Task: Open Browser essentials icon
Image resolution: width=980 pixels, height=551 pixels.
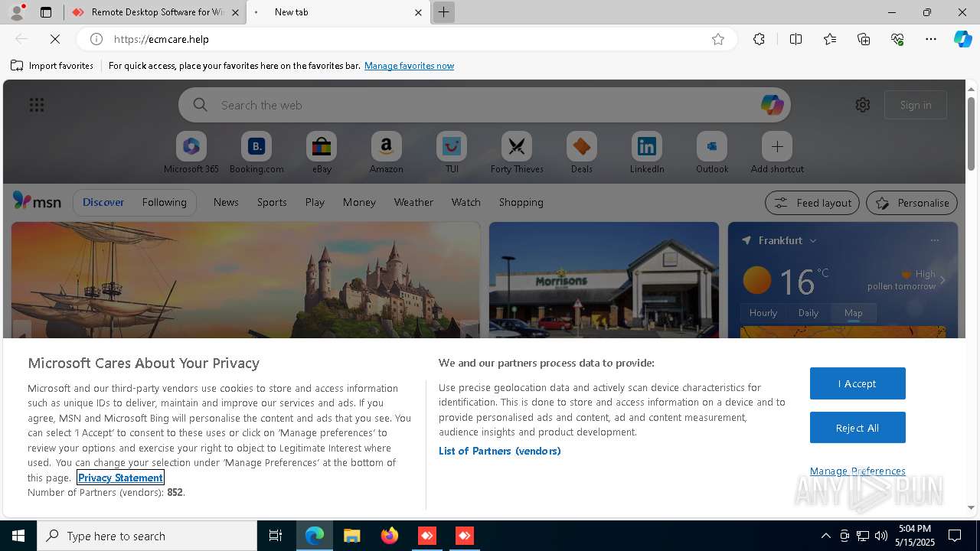Action: [897, 39]
